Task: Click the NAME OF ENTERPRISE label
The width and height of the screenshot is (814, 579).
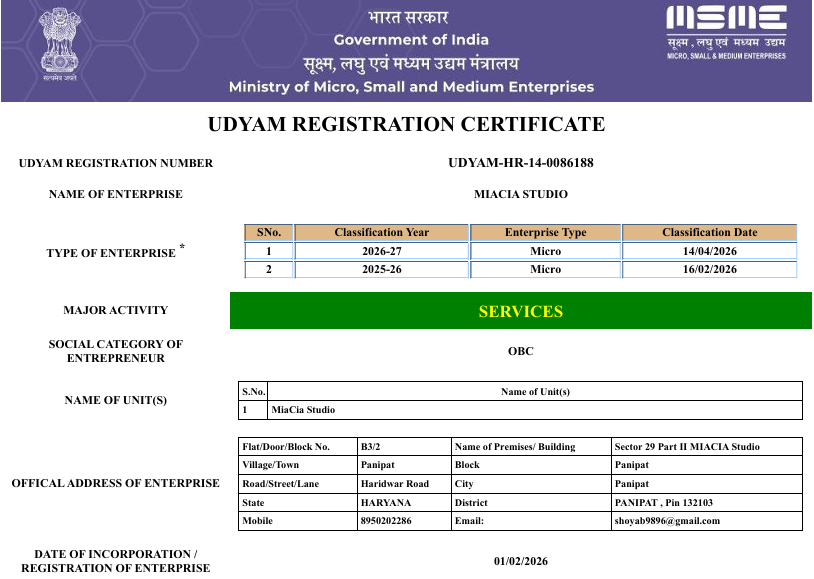Action: [116, 194]
